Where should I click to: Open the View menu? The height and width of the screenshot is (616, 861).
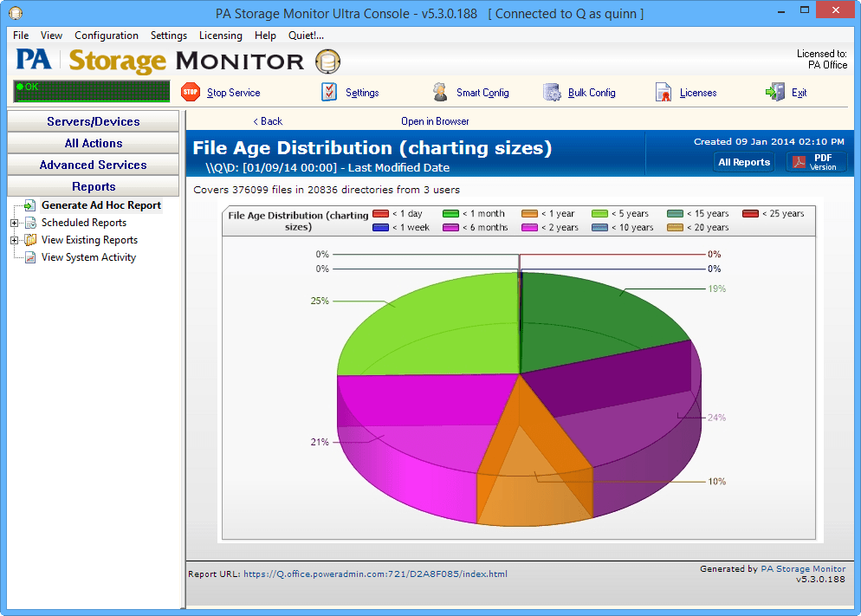click(x=51, y=36)
